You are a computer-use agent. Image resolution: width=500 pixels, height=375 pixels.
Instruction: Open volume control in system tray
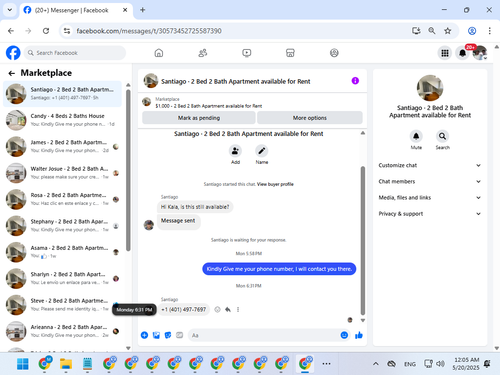click(440, 364)
